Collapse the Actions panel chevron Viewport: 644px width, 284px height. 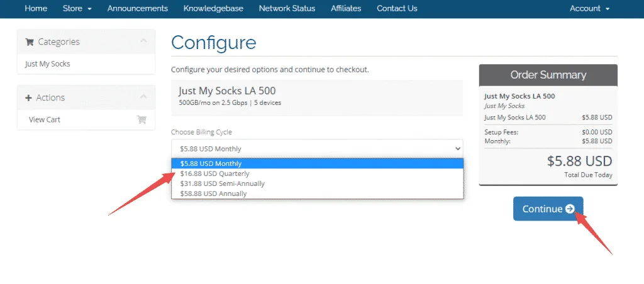click(x=143, y=97)
